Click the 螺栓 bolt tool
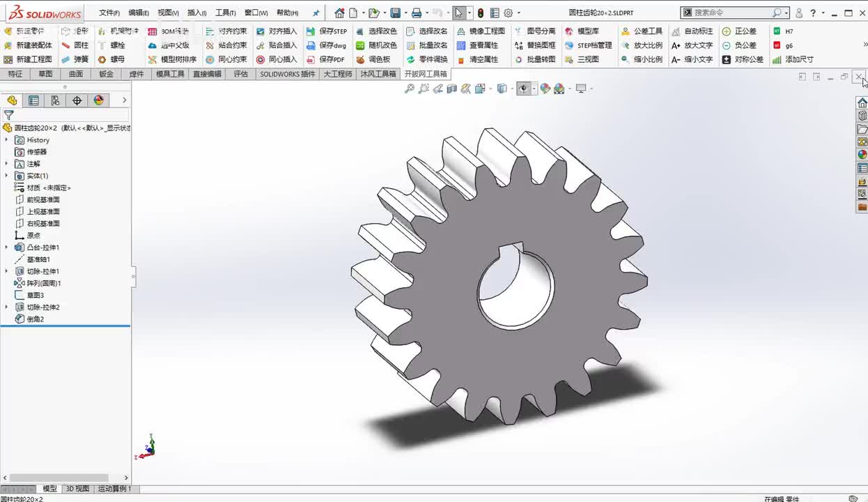 (x=111, y=45)
